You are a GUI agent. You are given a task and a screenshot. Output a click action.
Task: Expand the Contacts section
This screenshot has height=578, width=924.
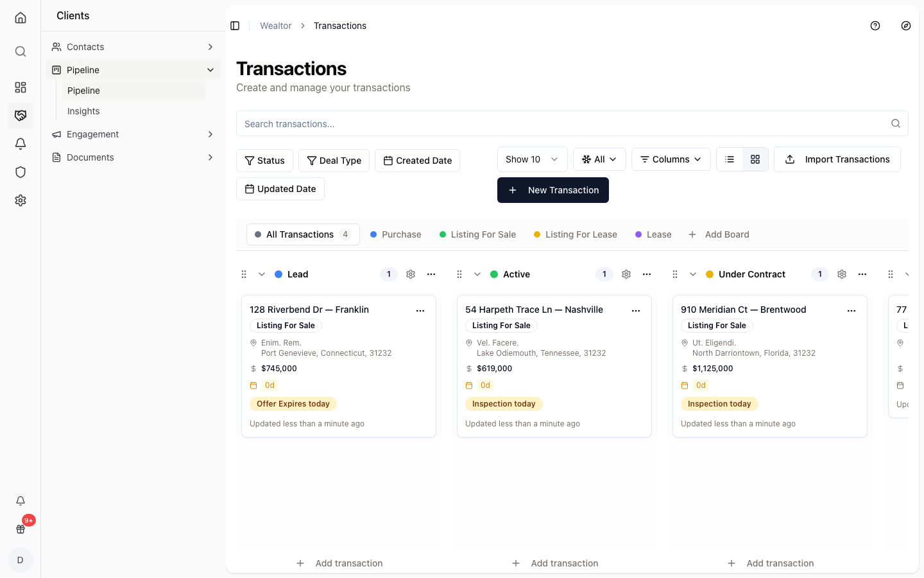133,47
